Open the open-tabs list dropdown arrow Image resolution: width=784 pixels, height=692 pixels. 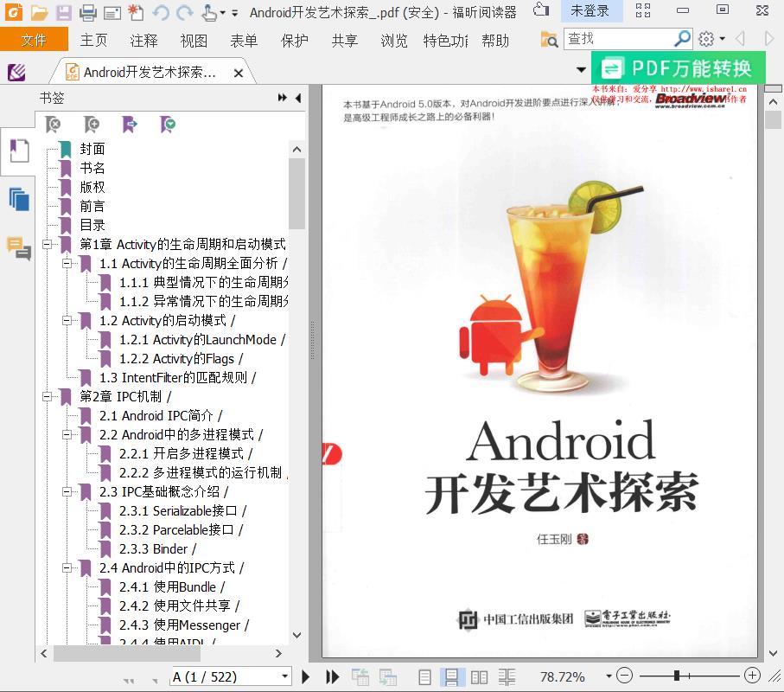pos(581,69)
